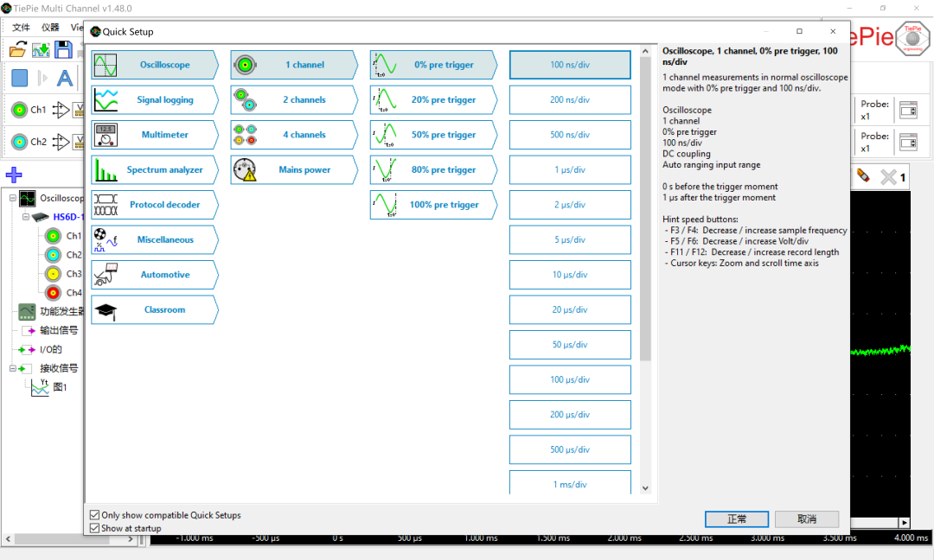The height and width of the screenshot is (560, 934).
Task: Select the Oscilloscope quick setup category
Action: click(x=155, y=65)
